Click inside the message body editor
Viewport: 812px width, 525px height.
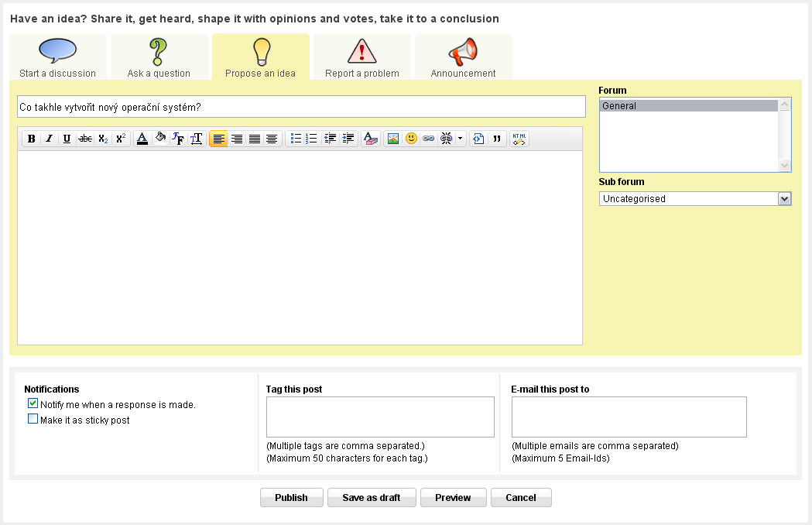[x=300, y=248]
